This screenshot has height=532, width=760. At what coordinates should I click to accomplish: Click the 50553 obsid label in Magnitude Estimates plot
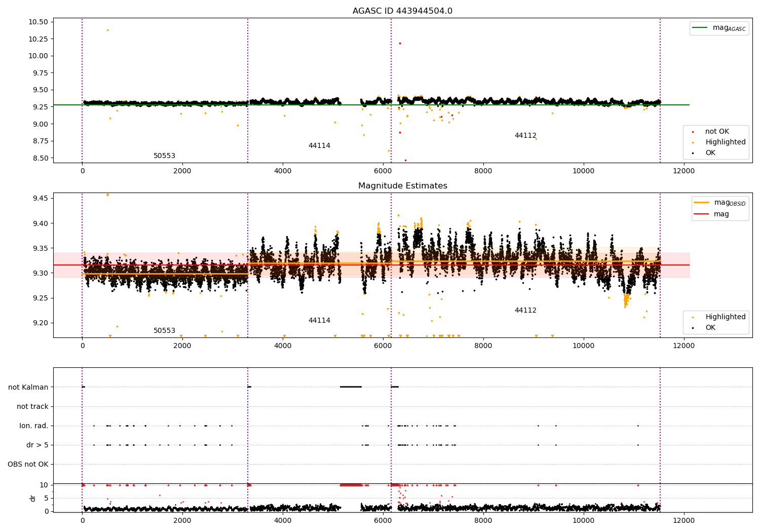[164, 331]
